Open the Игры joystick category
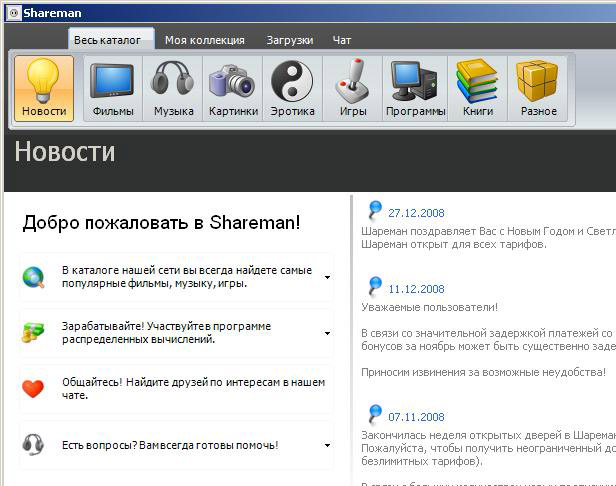 click(x=353, y=88)
